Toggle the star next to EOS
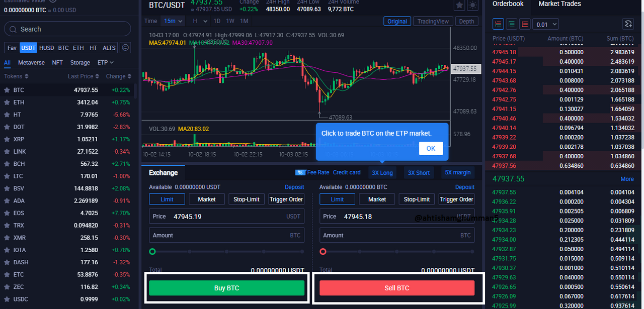 pos(7,213)
